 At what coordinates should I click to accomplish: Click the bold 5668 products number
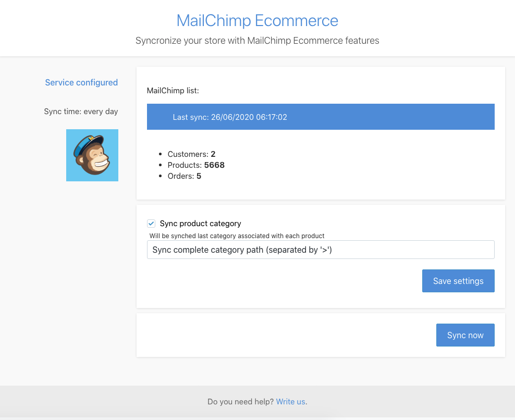214,165
